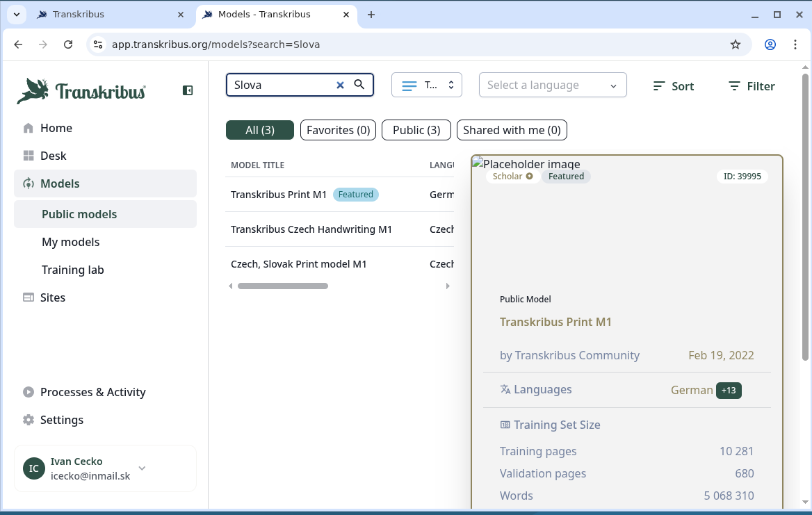Clear the Slova search text
The width and height of the screenshot is (812, 515).
tap(340, 85)
